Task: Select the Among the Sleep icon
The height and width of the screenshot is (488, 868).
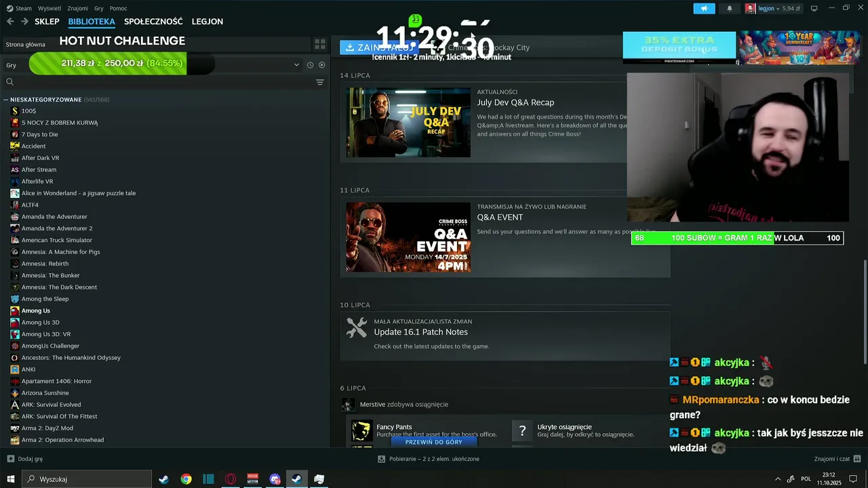Action: pyautogui.click(x=15, y=299)
